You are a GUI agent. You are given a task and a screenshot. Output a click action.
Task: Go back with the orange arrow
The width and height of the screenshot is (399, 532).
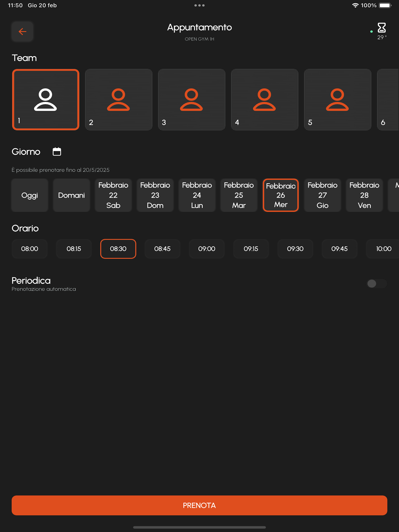pos(22,32)
